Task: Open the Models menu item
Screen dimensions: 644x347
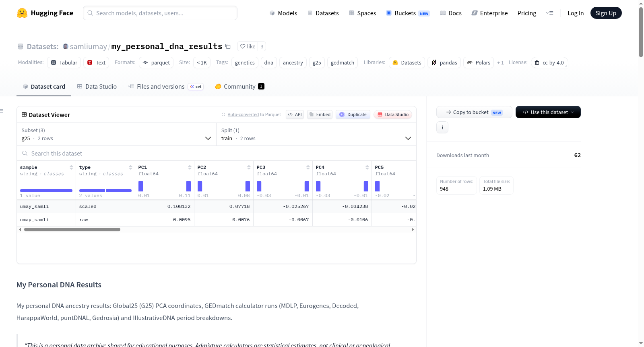Action: [x=283, y=13]
